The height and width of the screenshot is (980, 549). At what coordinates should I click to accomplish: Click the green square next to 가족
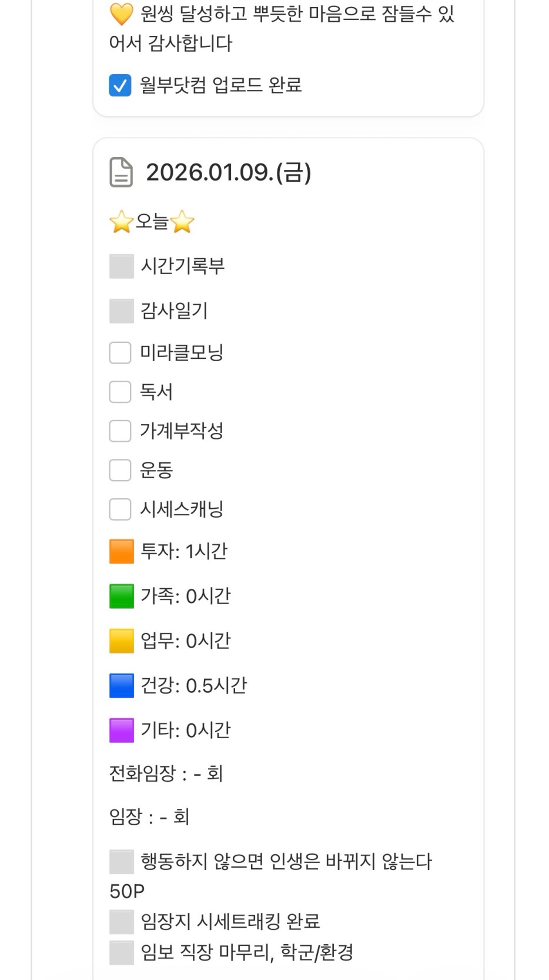(122, 596)
